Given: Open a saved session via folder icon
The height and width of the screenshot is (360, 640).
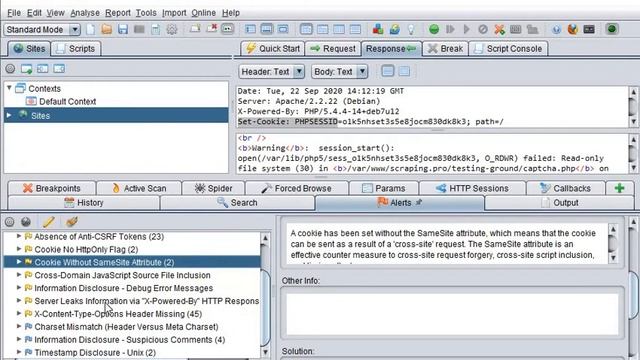Looking at the screenshot, I should [107, 29].
